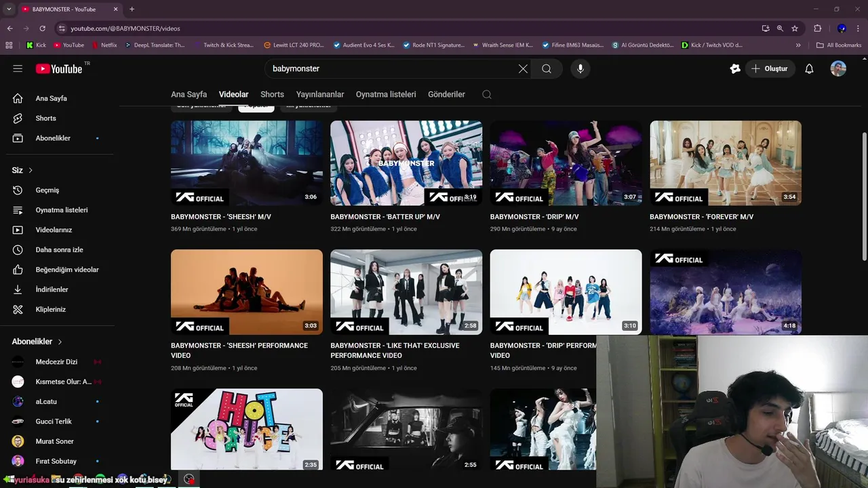Open the All Bookmarks folder
Viewport: 868px width, 488px height.
[x=839, y=45]
